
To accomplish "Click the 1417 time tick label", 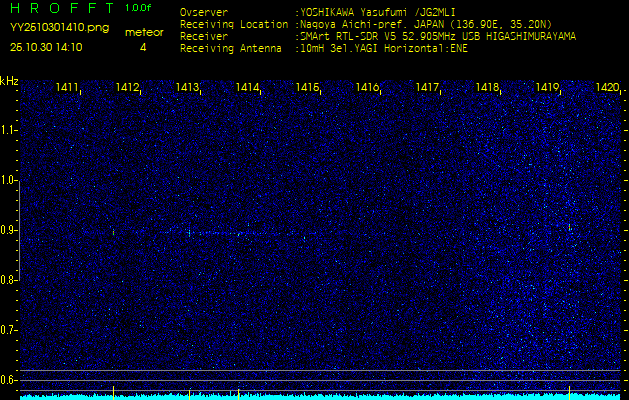I will (428, 88).
